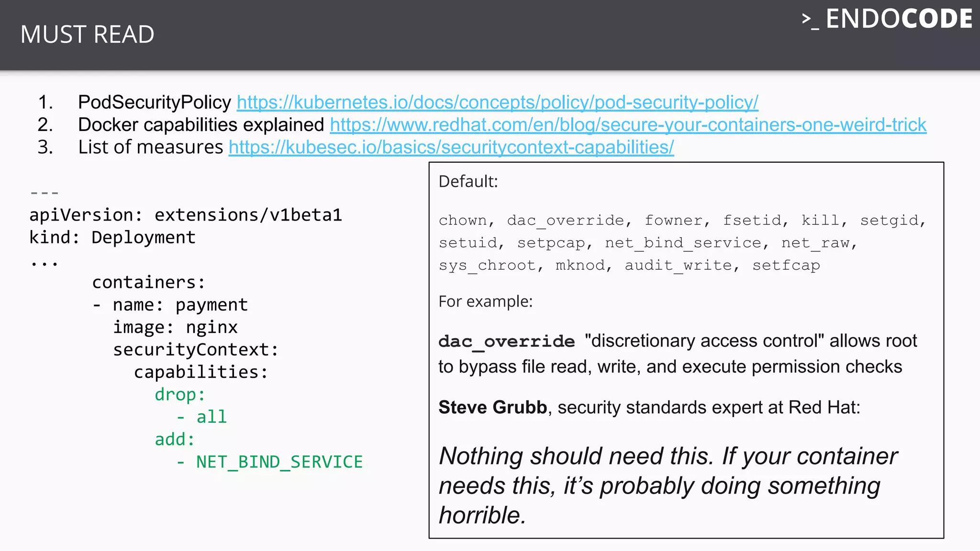Click the bold 'dac_override' term

click(507, 342)
